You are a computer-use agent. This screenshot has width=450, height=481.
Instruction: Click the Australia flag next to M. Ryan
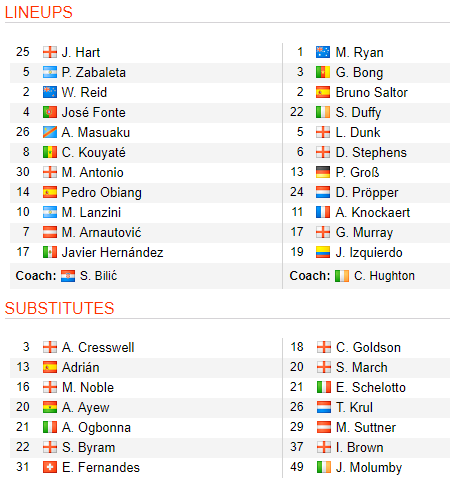[x=323, y=52]
